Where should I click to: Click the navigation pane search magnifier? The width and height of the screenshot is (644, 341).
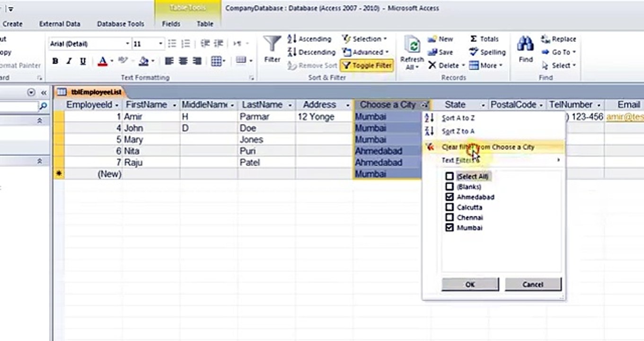(43, 106)
